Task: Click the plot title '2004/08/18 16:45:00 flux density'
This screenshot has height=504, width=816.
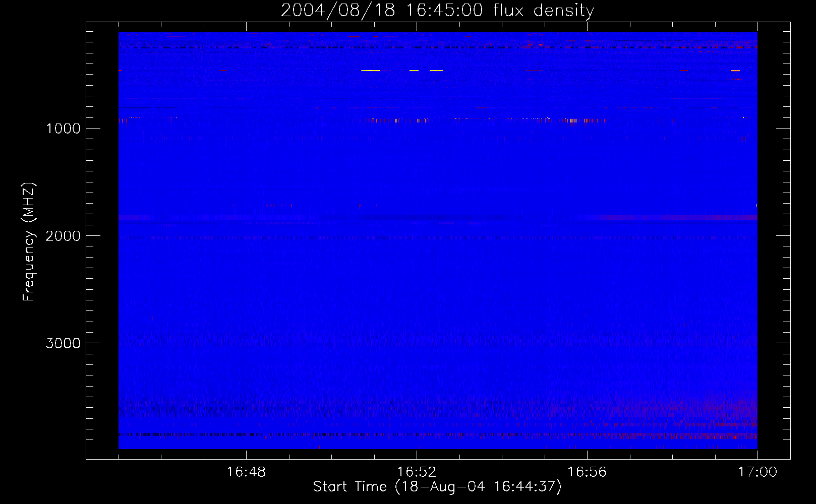Action: [437, 10]
